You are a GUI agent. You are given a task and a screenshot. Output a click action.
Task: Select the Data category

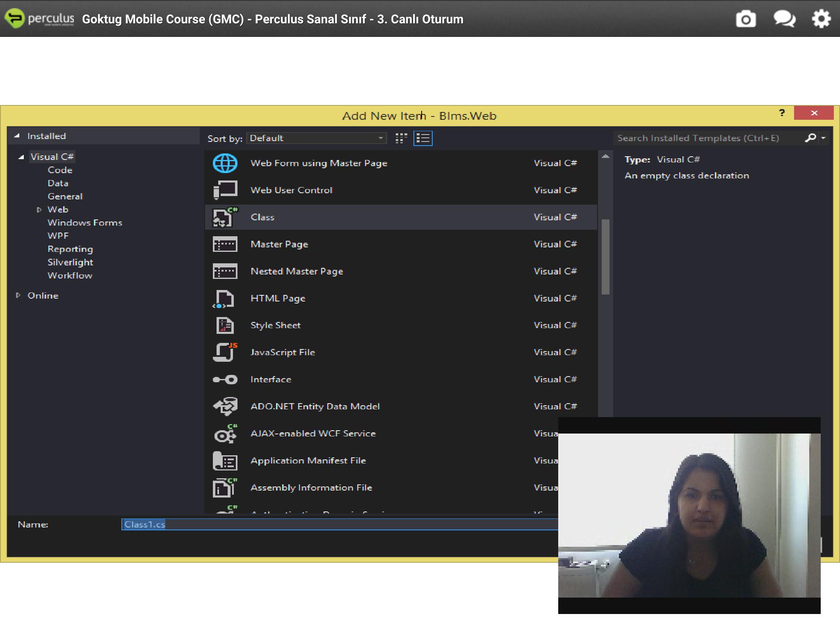pos(58,183)
